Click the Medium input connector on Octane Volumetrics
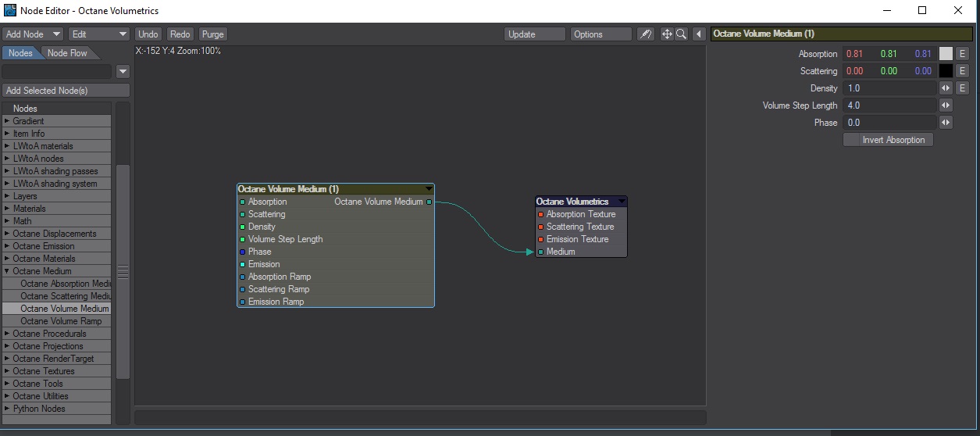Viewport: 980px width, 436px height. 540,252
